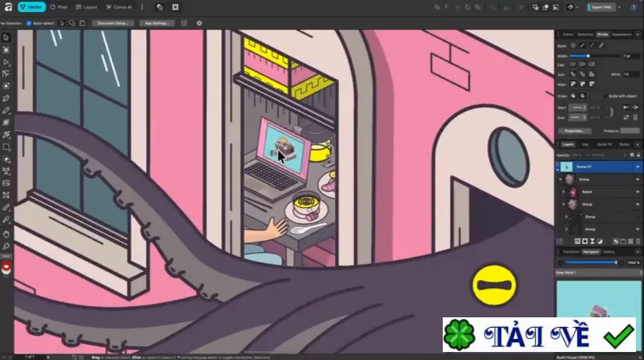Viewport: 644px width, 360px height.
Task: Toggle the Auto-select checkbox
Action: [x=29, y=23]
